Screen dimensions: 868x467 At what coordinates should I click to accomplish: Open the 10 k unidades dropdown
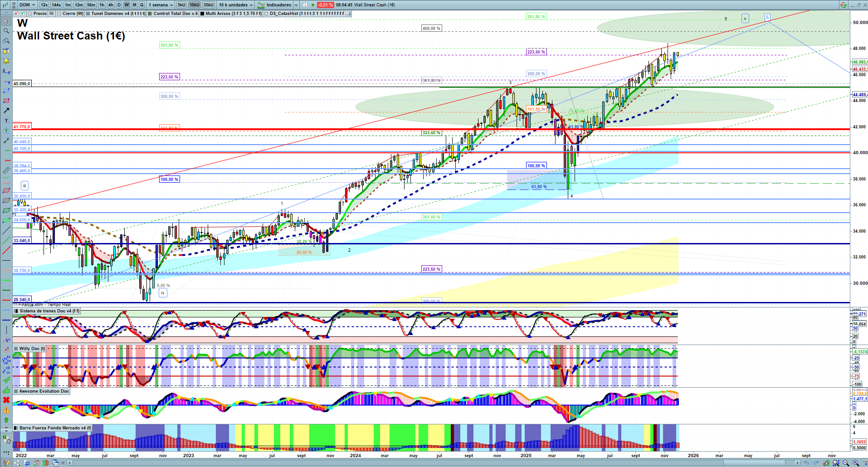235,5
